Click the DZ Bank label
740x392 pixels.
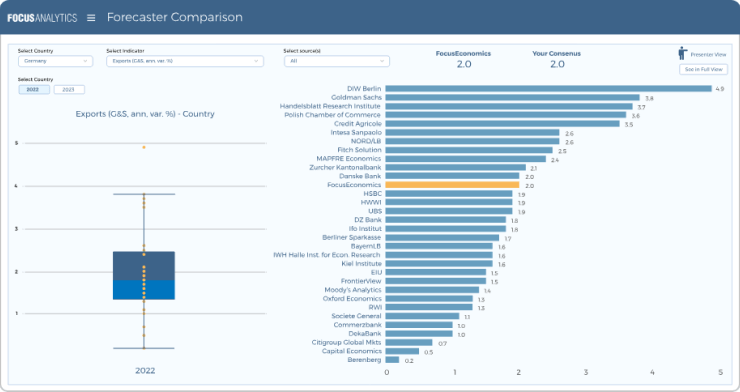coord(368,220)
